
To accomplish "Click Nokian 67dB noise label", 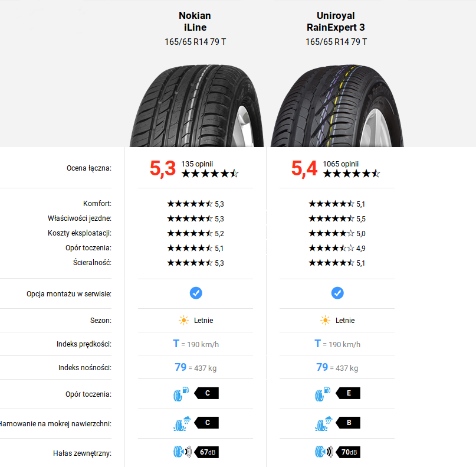I will pyautogui.click(x=207, y=452).
